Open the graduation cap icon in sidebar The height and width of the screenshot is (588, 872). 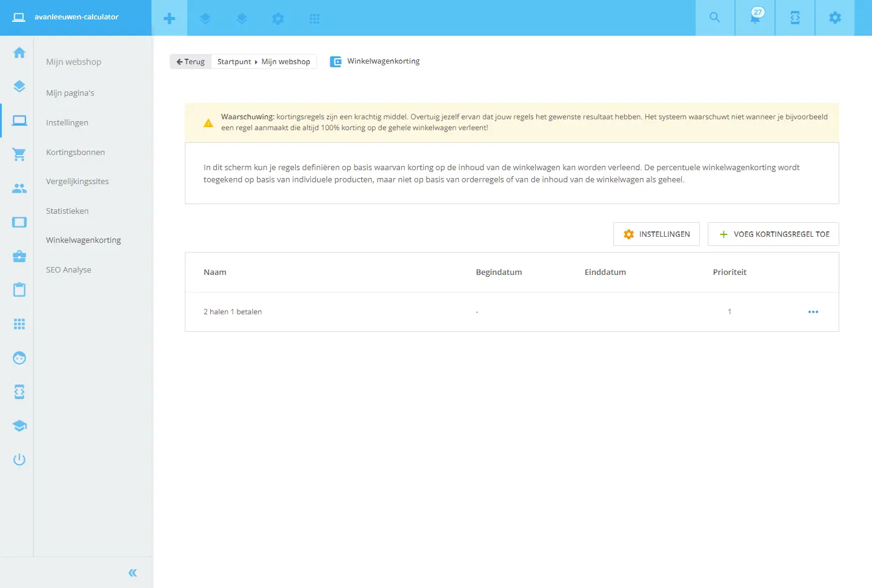point(19,426)
